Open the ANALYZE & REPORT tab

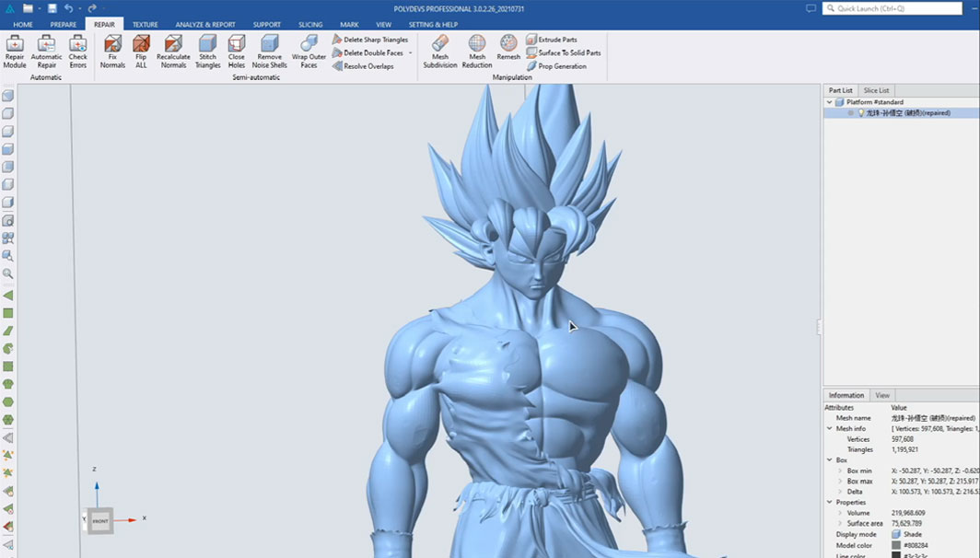pos(205,24)
